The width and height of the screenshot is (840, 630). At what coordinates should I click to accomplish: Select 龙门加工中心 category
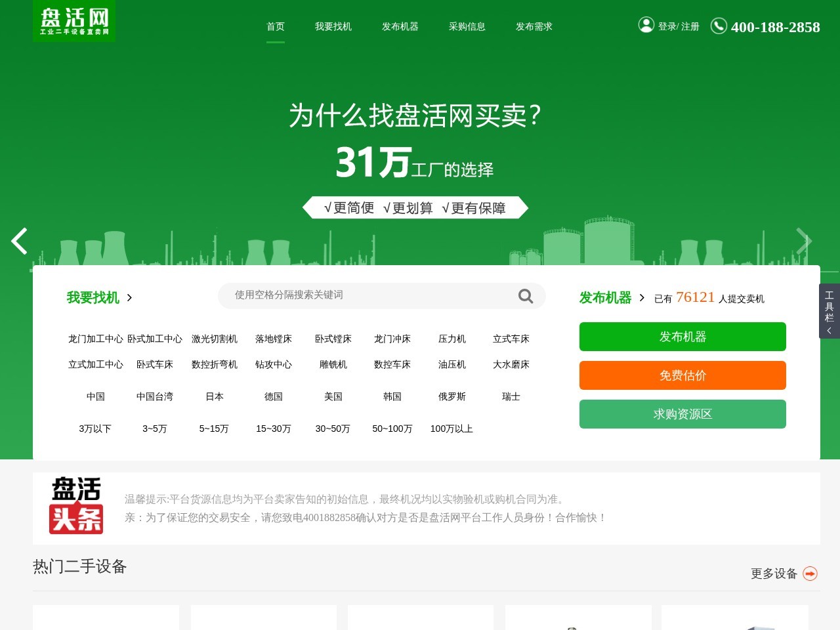pyautogui.click(x=96, y=339)
